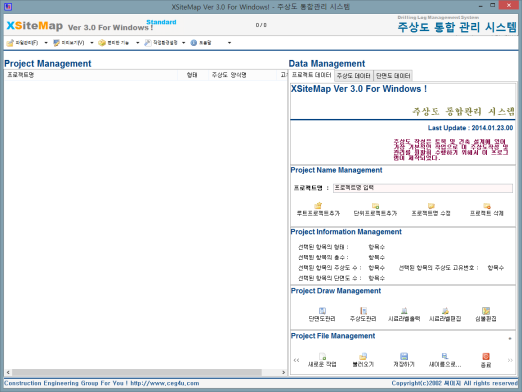Click the 주상도 양식명 column header

pos(242,75)
